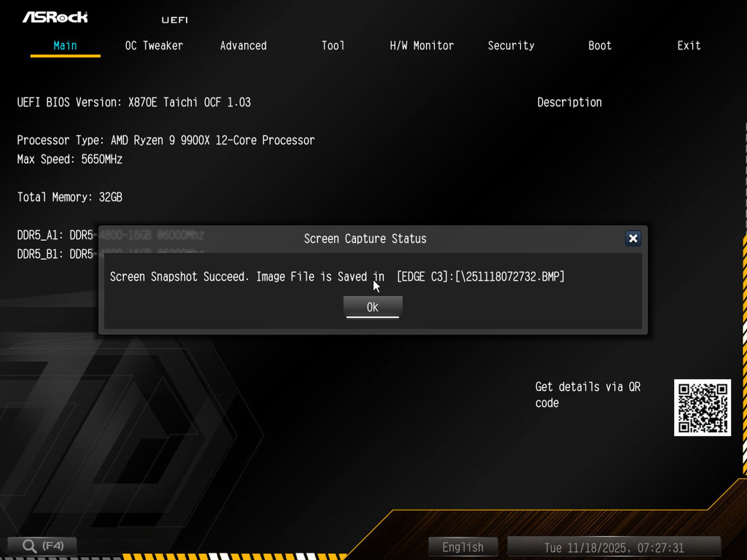Screen dimensions: 747x560
Task: Return to the Main section
Action: (65, 45)
